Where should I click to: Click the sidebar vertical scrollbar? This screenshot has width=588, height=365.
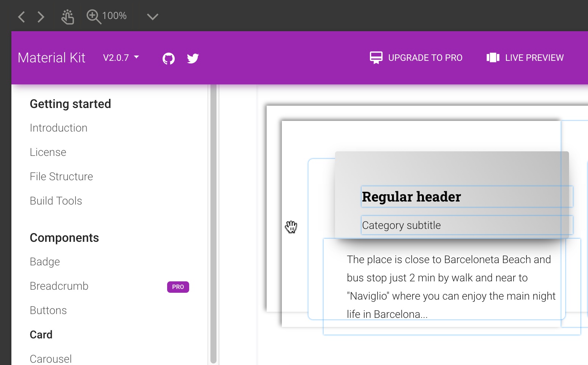point(213,224)
